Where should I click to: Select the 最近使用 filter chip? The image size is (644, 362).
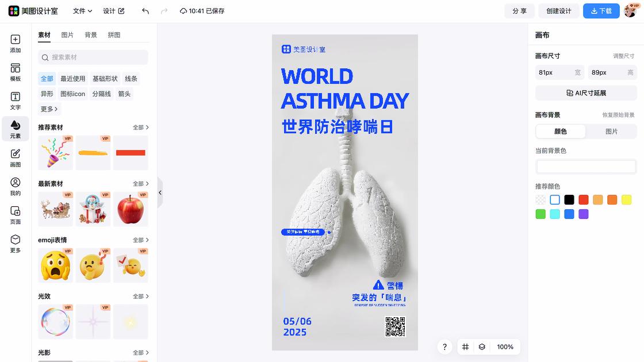[72, 78]
